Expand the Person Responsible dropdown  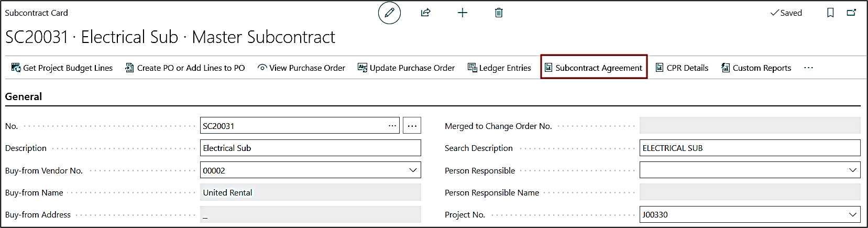(852, 170)
